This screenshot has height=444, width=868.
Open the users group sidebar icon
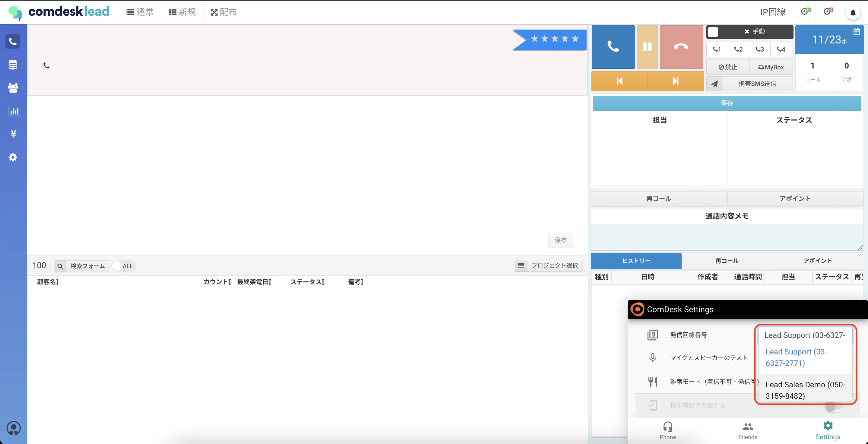point(13,87)
